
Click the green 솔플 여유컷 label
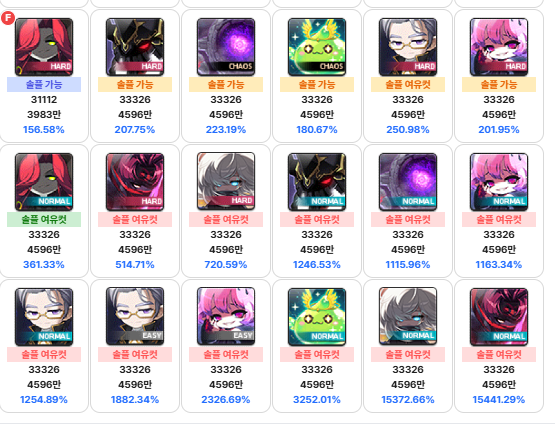click(x=44, y=220)
